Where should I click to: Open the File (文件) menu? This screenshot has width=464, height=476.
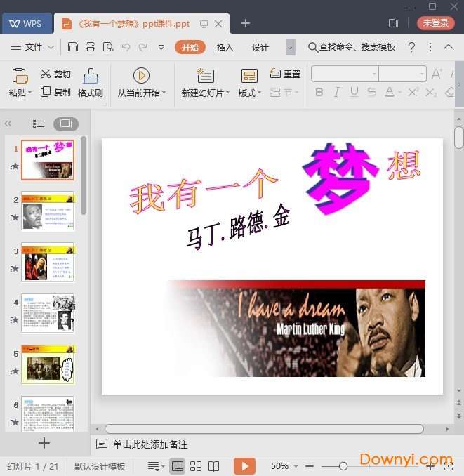(x=33, y=47)
